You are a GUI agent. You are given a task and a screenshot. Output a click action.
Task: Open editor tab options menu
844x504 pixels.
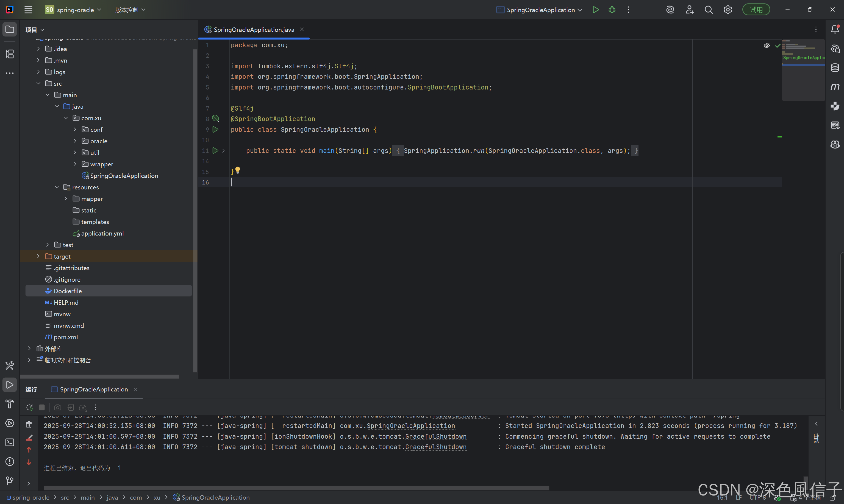(816, 30)
